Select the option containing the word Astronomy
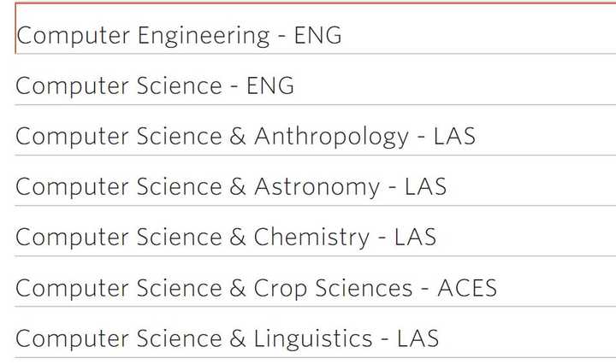616x364 pixels. click(316, 180)
